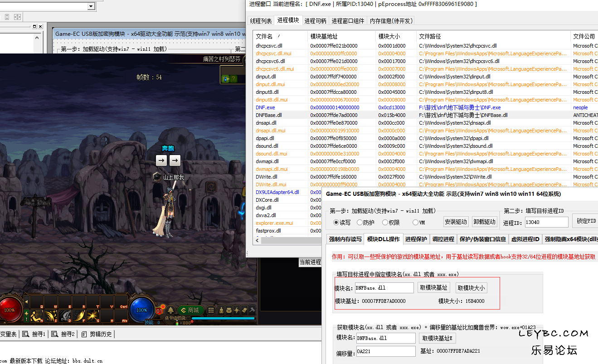The image size is (598, 364).
Task: Click the G-key burst skill icon
Action: click(x=93, y=315)
